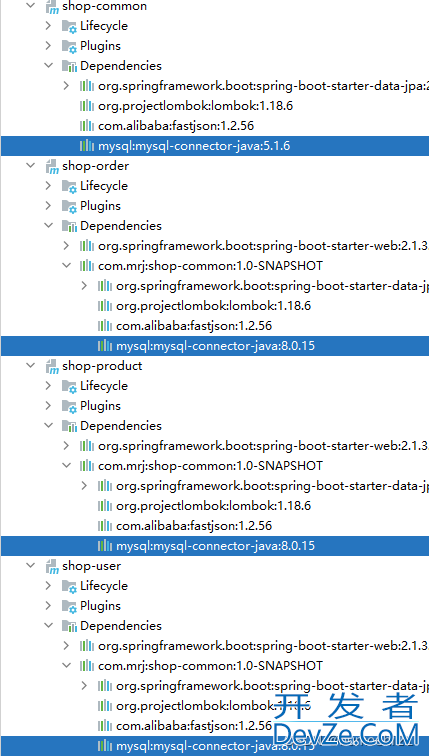Click the shop-common Maven module icon
Viewport: 429px width, 756px height.
[x=52, y=7]
